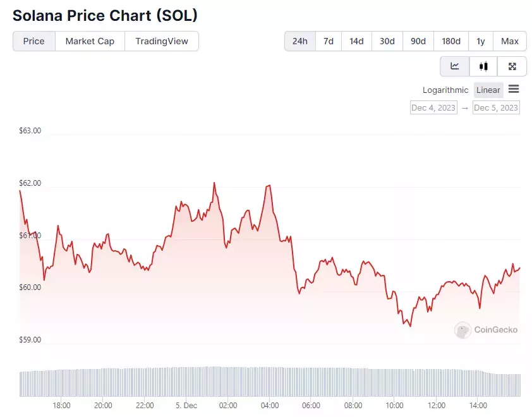The width and height of the screenshot is (532, 417).
Task: Open the TradingView tab
Action: [162, 41]
